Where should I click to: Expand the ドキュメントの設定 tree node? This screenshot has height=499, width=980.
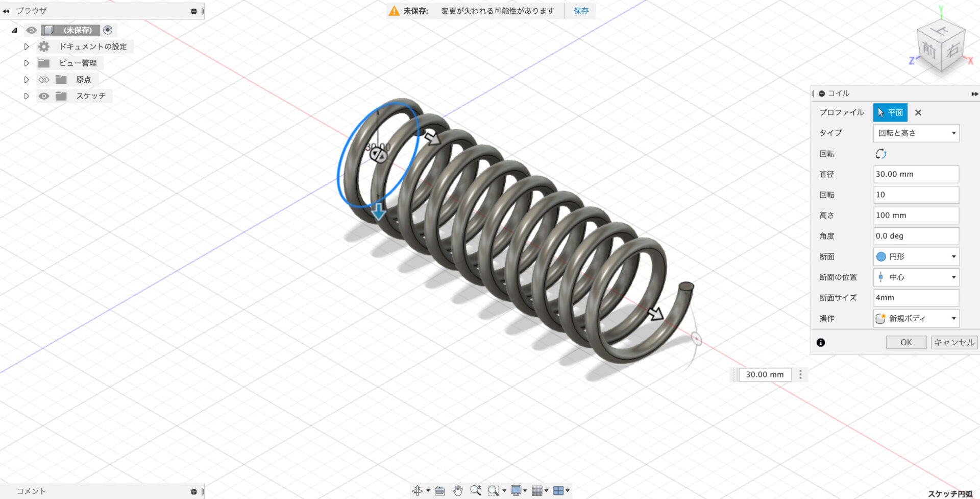click(x=27, y=46)
